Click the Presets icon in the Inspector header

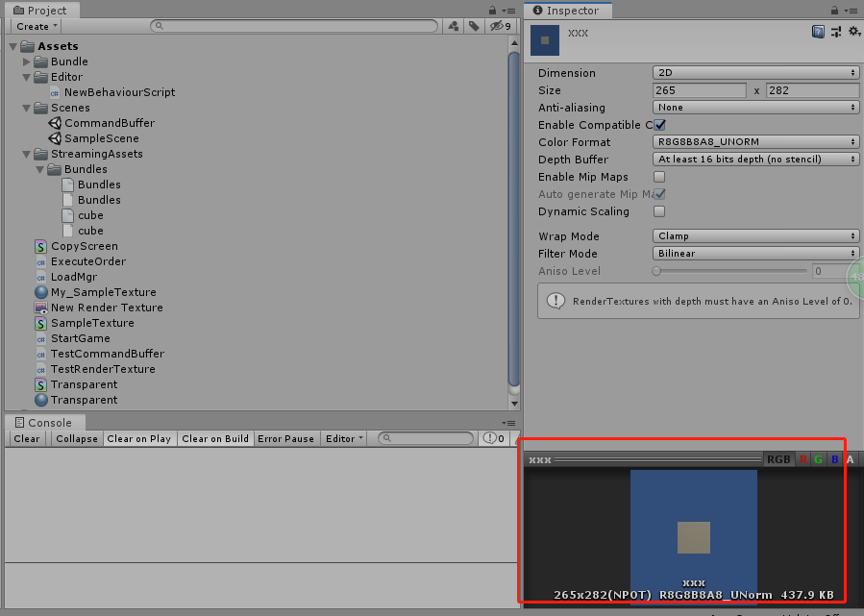[835, 32]
